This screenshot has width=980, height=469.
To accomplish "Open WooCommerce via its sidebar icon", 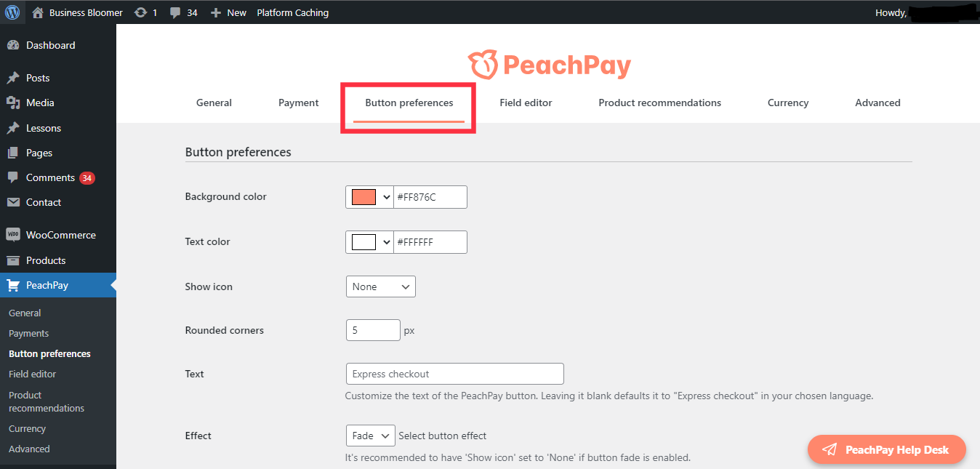I will [x=13, y=235].
